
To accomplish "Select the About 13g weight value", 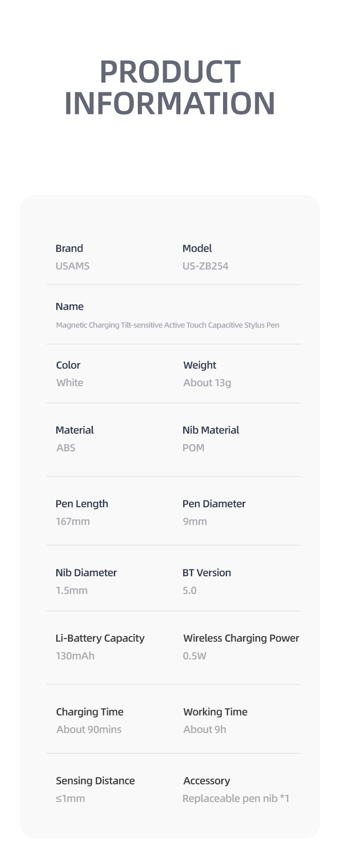I will click(x=207, y=383).
